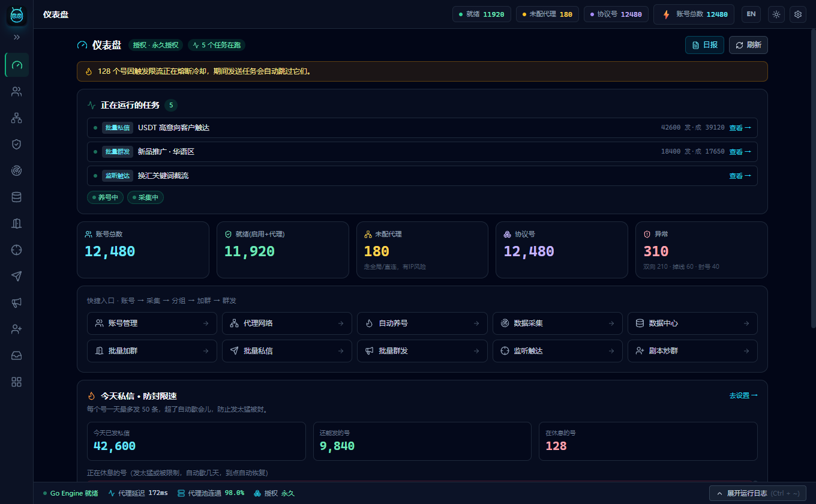
Task: Open the database sidebar icon
Action: pyautogui.click(x=17, y=197)
